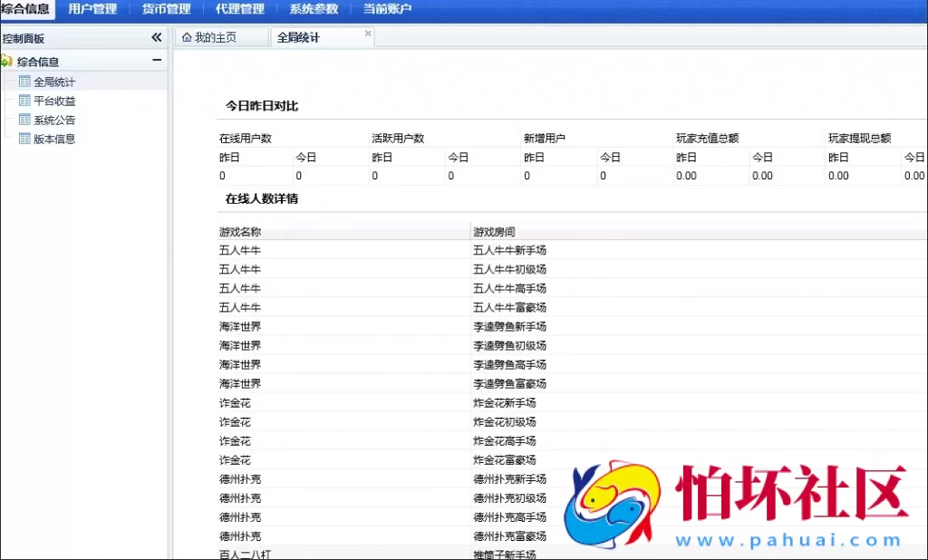Open the 系统参数 menu
This screenshot has height=560, width=928.
click(313, 9)
